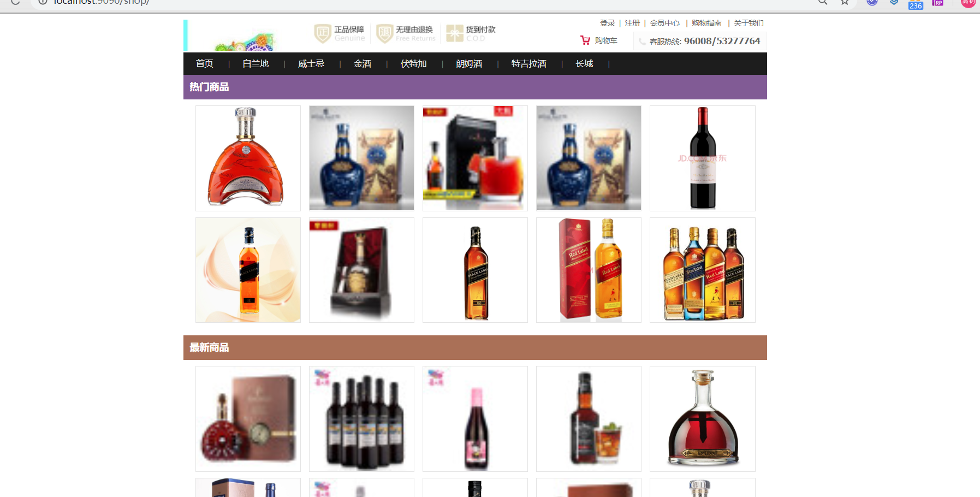Open the whisky bottle on swirl background

click(248, 270)
